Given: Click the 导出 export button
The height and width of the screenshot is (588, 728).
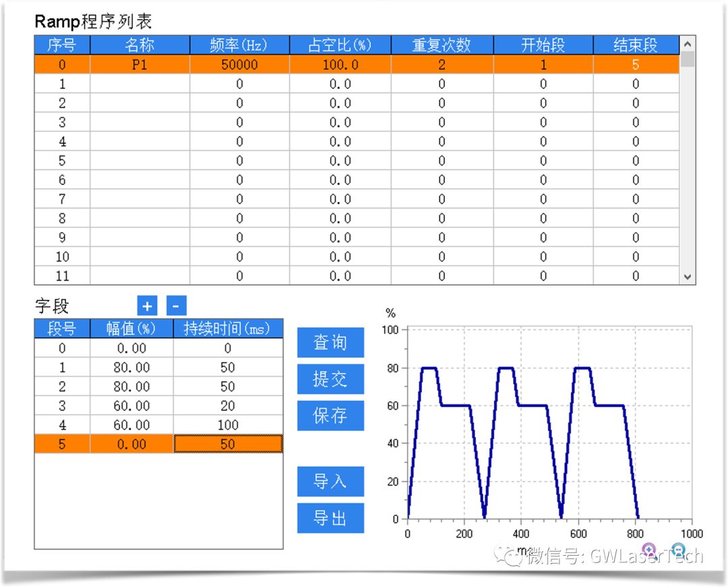Looking at the screenshot, I should [330, 518].
